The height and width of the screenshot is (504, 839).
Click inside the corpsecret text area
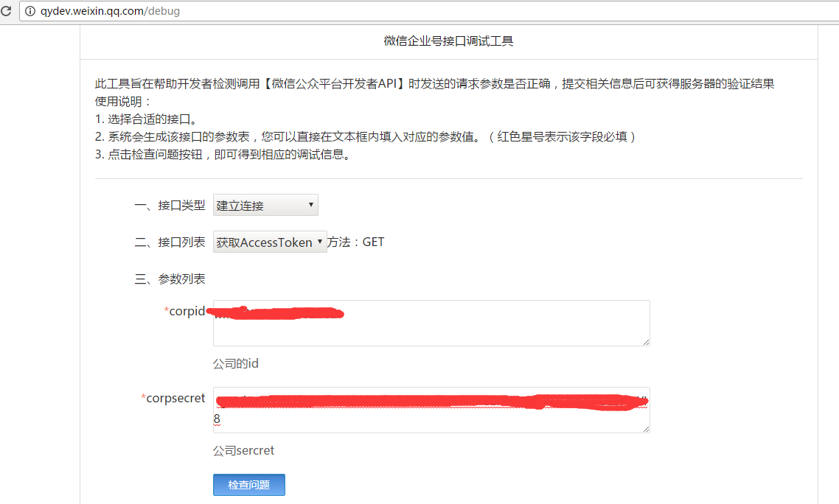431,410
